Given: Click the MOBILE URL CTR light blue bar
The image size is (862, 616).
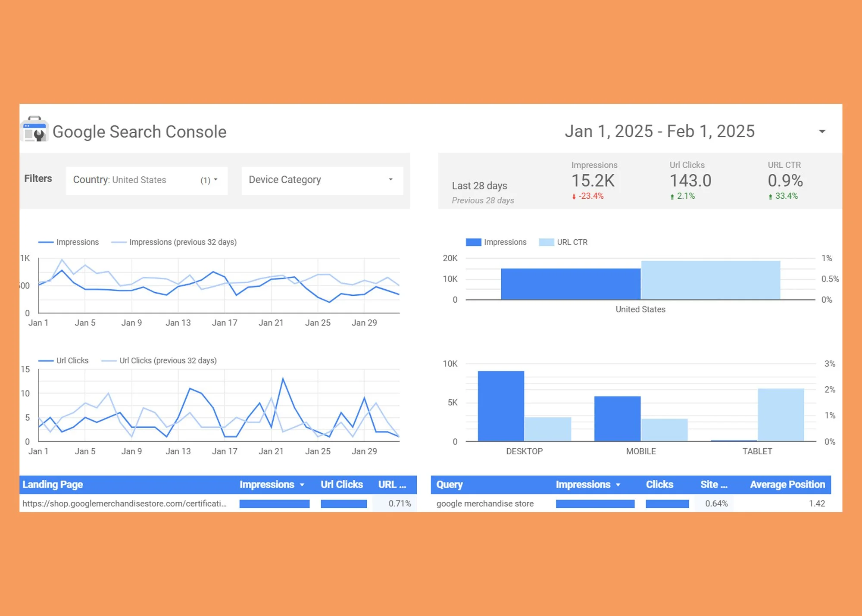Looking at the screenshot, I should (664, 430).
